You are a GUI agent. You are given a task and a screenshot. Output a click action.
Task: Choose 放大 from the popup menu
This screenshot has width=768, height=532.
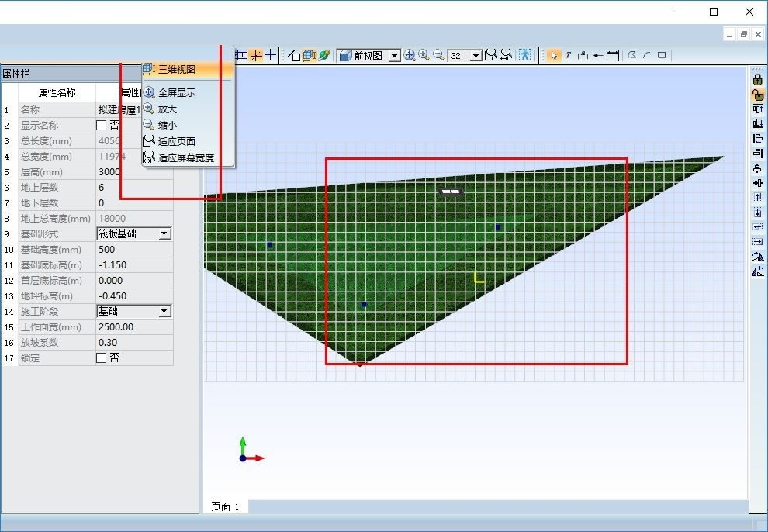point(188,109)
